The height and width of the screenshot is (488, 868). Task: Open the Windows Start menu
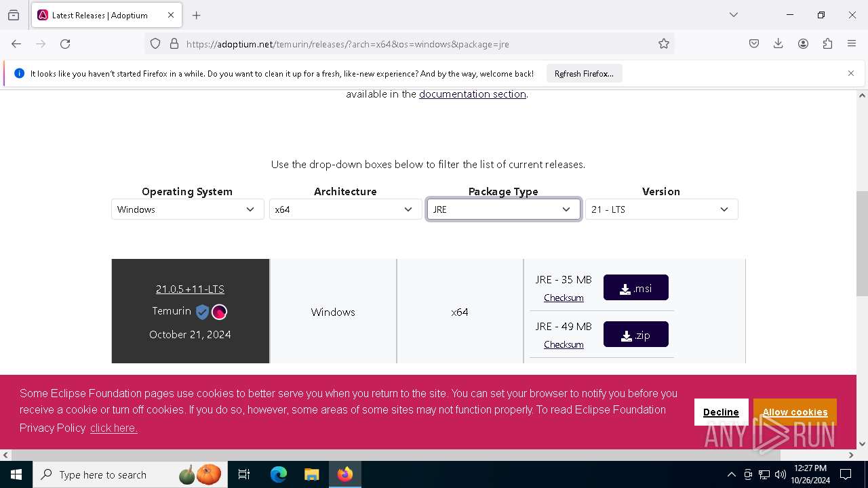point(16,474)
